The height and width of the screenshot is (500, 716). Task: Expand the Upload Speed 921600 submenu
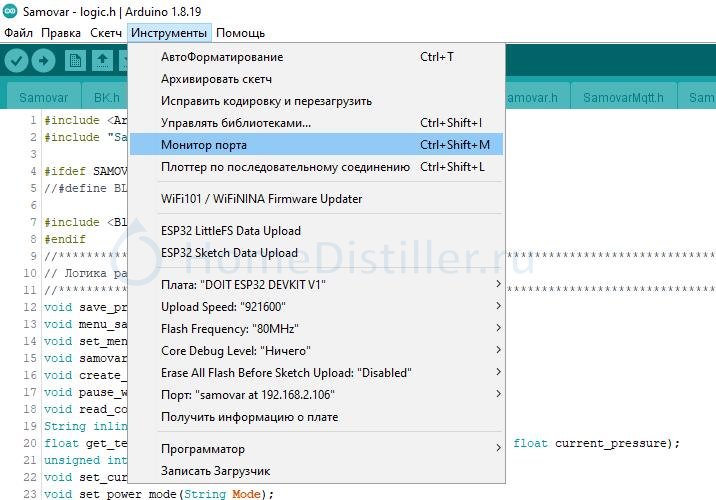[316, 306]
